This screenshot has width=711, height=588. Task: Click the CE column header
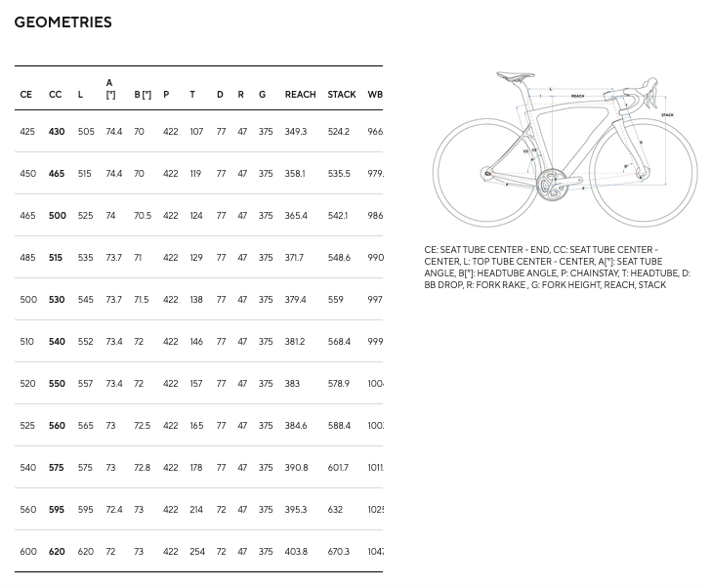click(x=26, y=95)
